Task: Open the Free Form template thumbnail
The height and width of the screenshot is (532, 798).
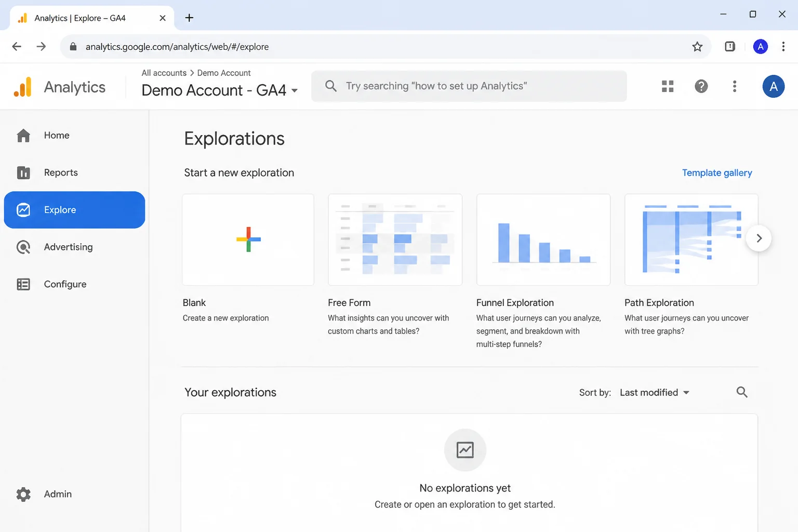Action: pyautogui.click(x=395, y=240)
